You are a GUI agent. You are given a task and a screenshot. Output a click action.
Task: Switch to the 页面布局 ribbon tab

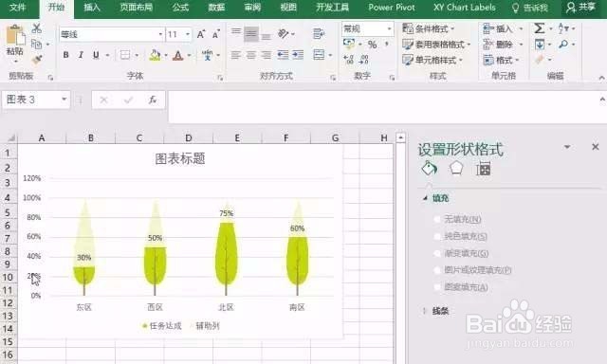point(137,8)
